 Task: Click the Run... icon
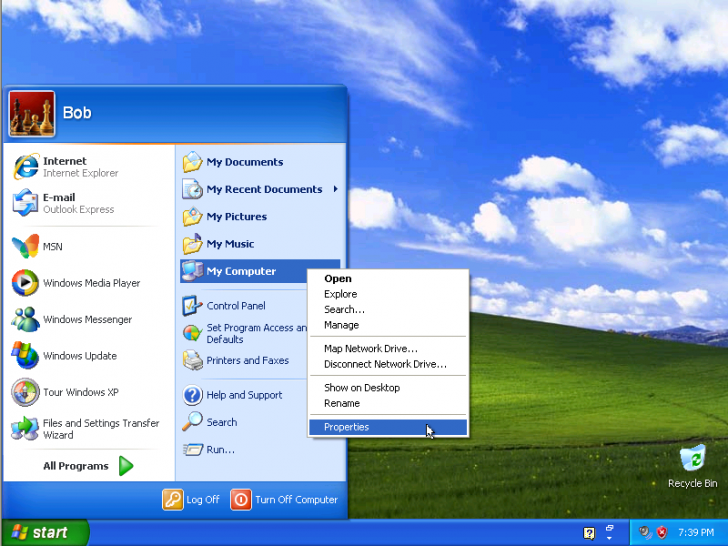point(192,449)
